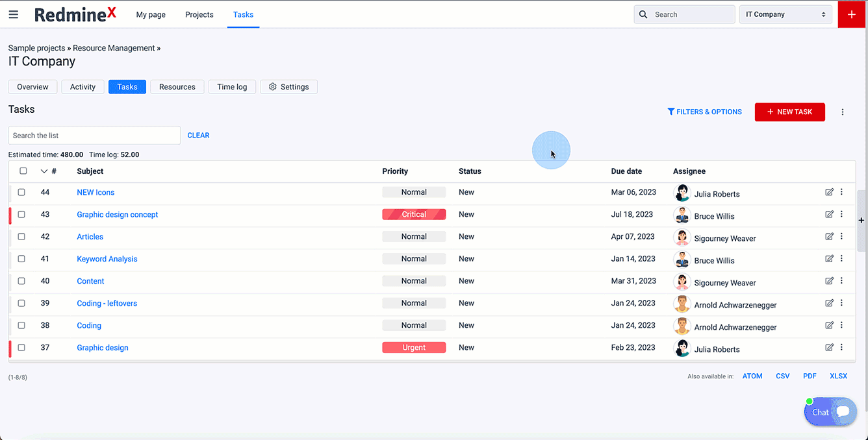Click Julia Roberts avatar on task 44
The image size is (868, 440).
(x=682, y=193)
